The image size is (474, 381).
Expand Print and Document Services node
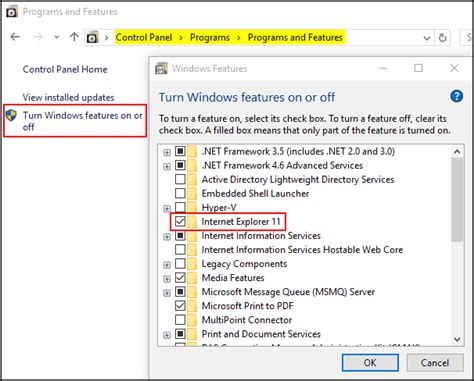tap(167, 335)
